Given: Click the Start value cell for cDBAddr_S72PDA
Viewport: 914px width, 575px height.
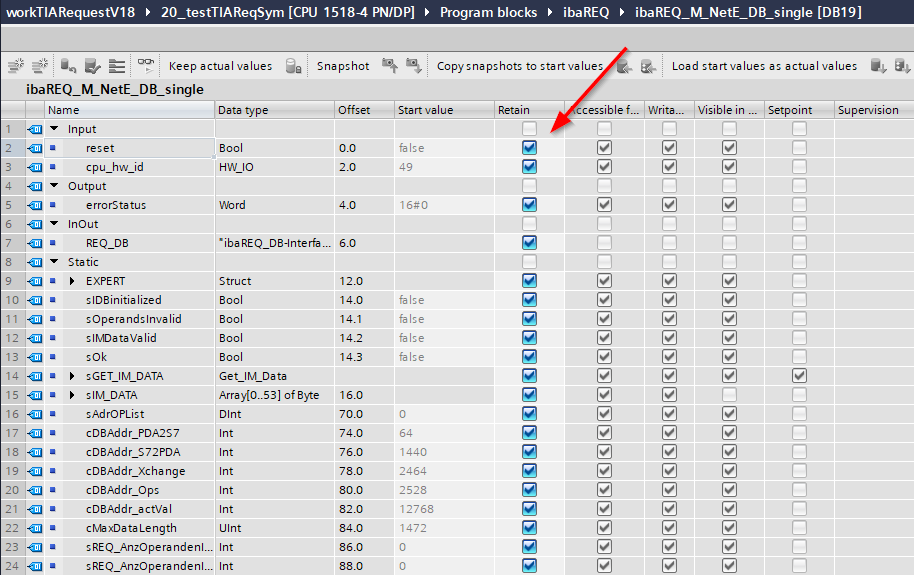Looking at the screenshot, I should point(440,452).
